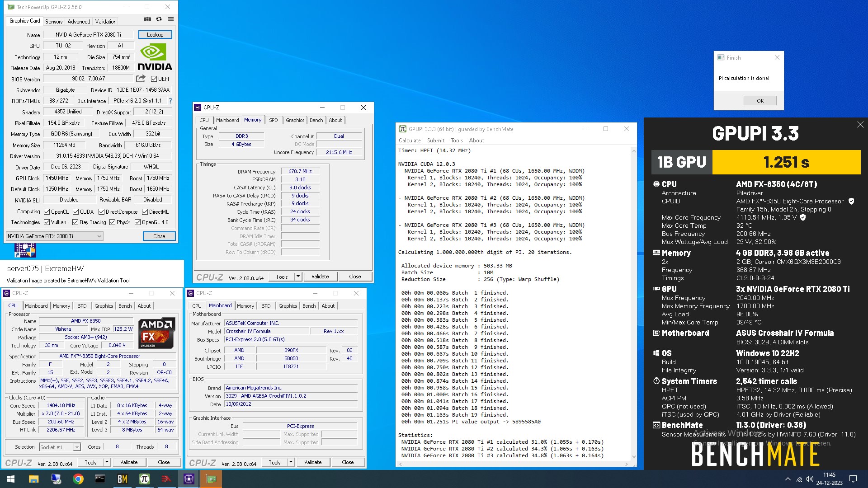
Task: Open the GPU selection dropdown in GPU-Z
Action: [x=54, y=236]
